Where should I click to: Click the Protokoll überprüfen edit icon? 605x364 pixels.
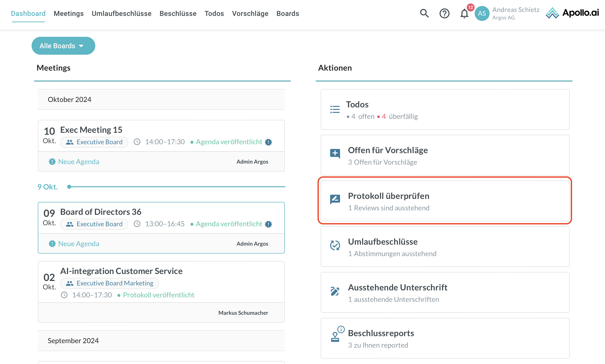tap(335, 199)
